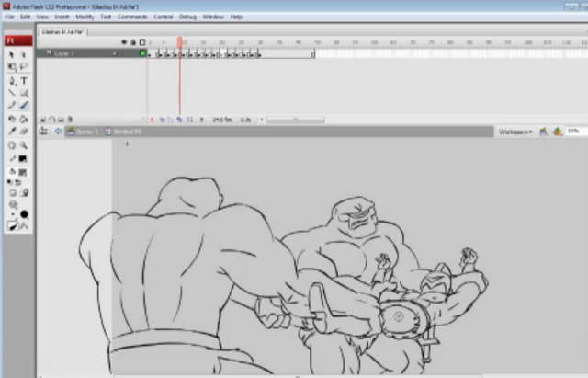Click the Center Frame button

(x=152, y=120)
